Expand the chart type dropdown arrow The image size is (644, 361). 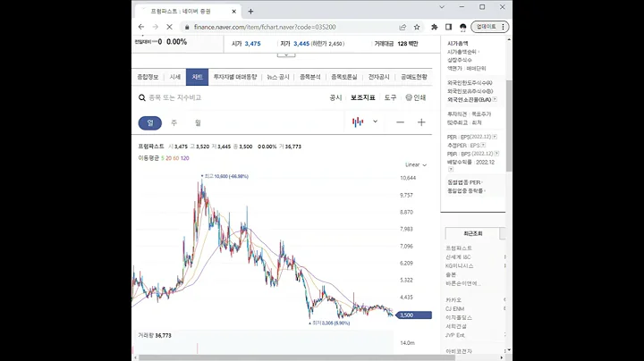click(x=375, y=122)
